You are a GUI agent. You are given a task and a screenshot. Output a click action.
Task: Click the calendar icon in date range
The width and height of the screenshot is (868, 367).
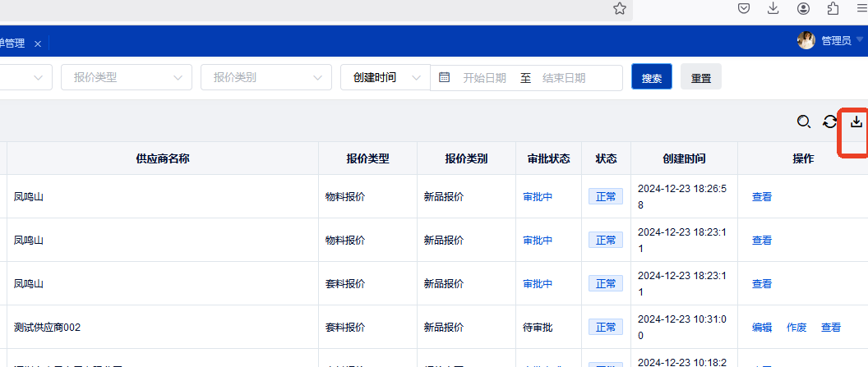[444, 77]
